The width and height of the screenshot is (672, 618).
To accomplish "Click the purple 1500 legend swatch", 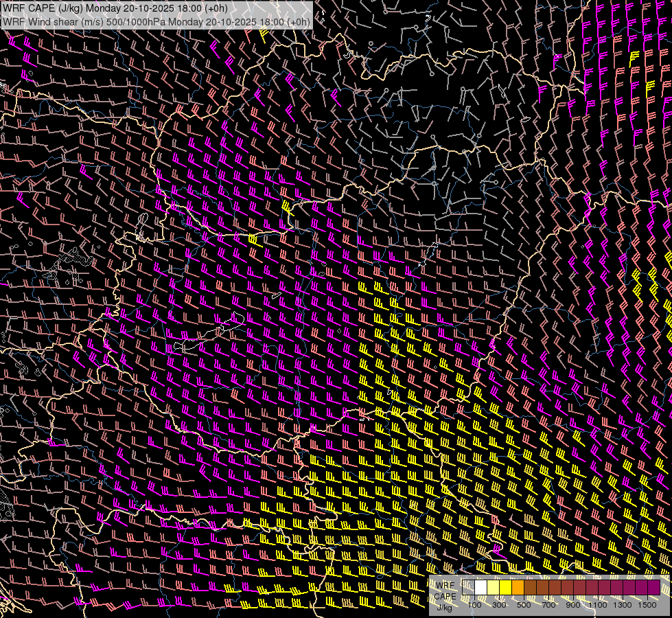I will [654, 588].
